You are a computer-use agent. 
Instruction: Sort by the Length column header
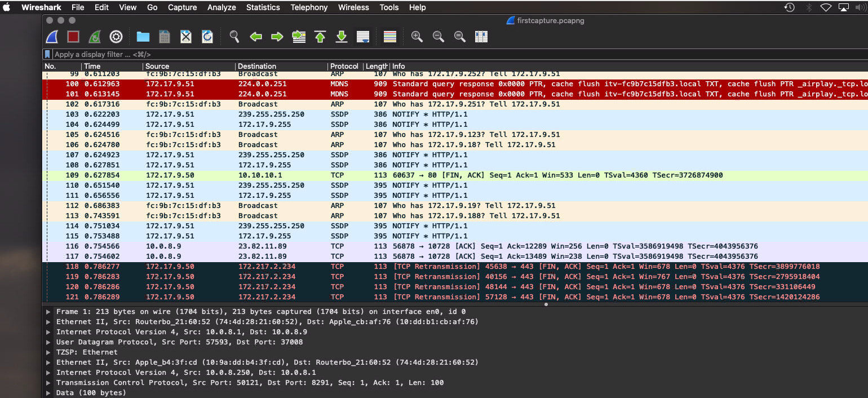click(376, 66)
